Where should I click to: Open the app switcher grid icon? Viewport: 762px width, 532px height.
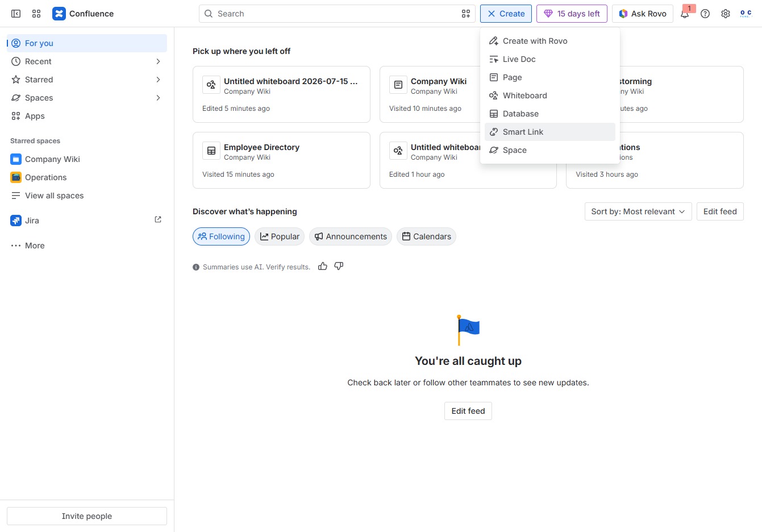coord(36,14)
